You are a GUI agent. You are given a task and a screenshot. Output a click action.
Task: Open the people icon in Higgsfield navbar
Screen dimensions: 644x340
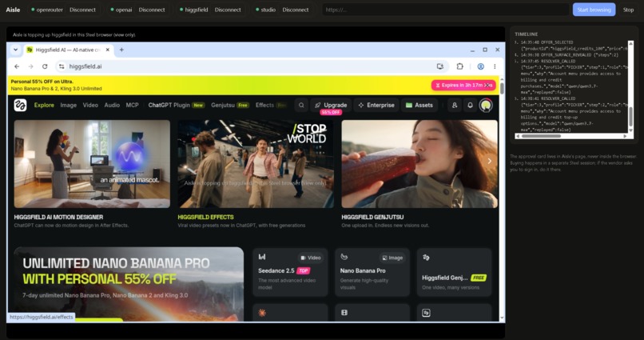point(455,106)
